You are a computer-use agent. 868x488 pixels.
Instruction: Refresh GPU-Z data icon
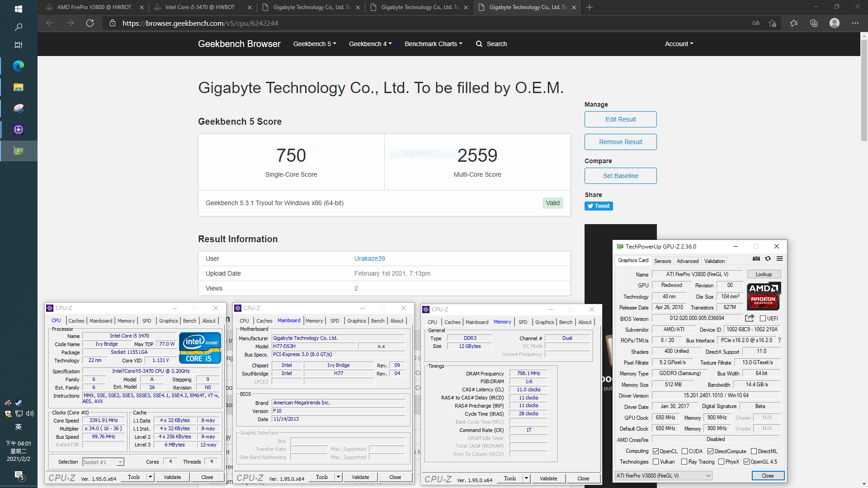768,258
